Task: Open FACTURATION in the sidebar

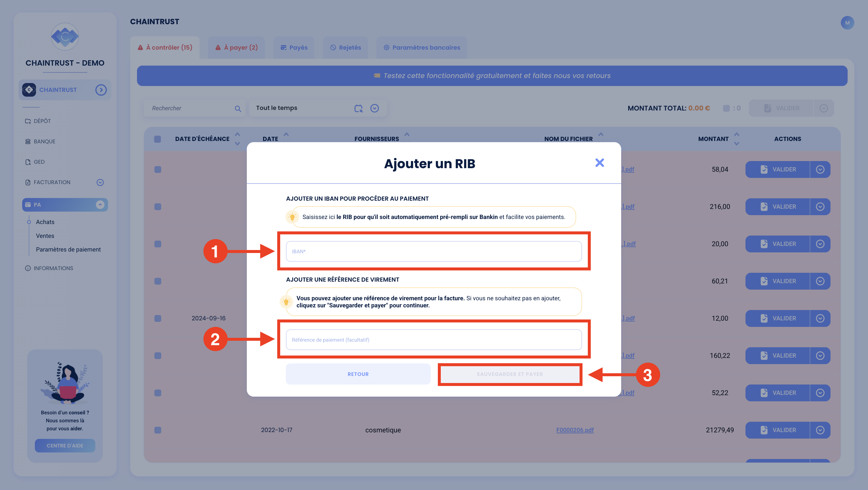Action: click(x=52, y=182)
